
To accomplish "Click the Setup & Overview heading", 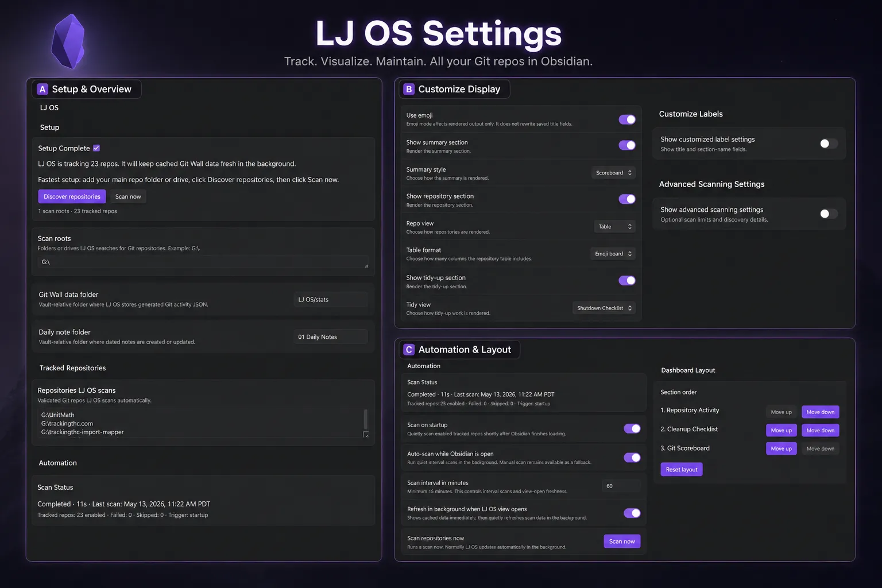I will tap(91, 89).
